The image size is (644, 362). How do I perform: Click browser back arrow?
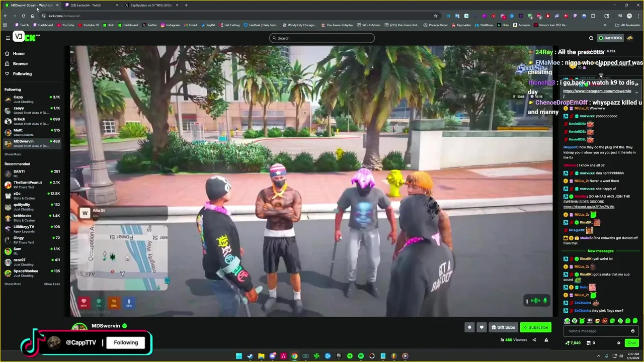(6, 16)
